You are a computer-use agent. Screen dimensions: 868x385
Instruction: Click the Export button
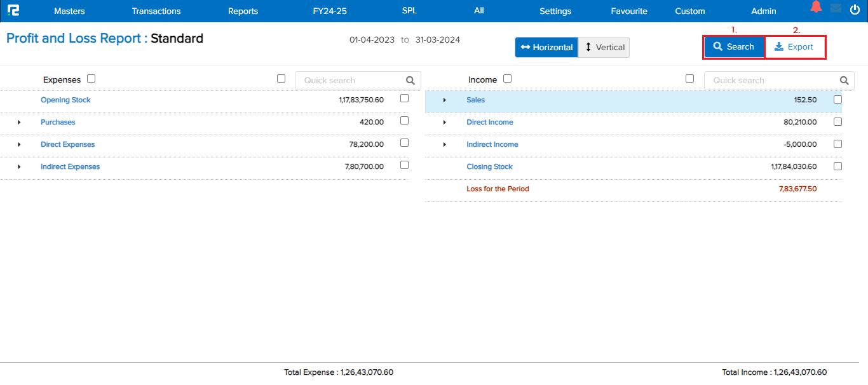794,47
